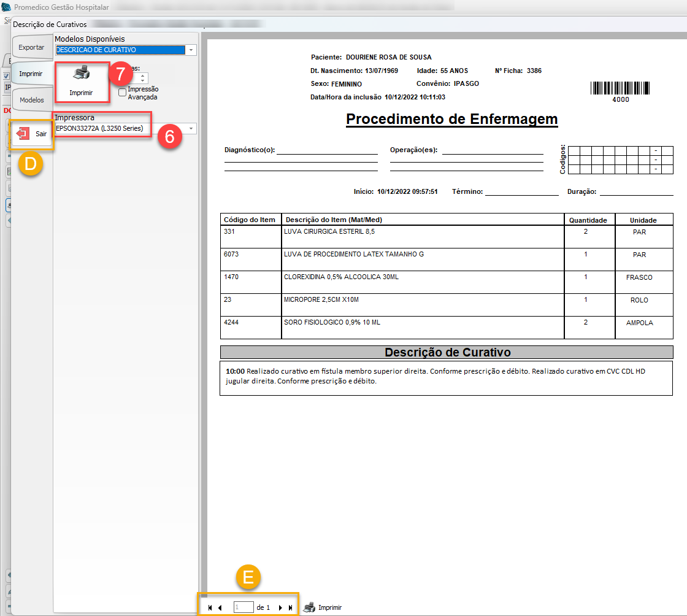Click the gray Descrição de Curativo section header

pyautogui.click(x=447, y=352)
